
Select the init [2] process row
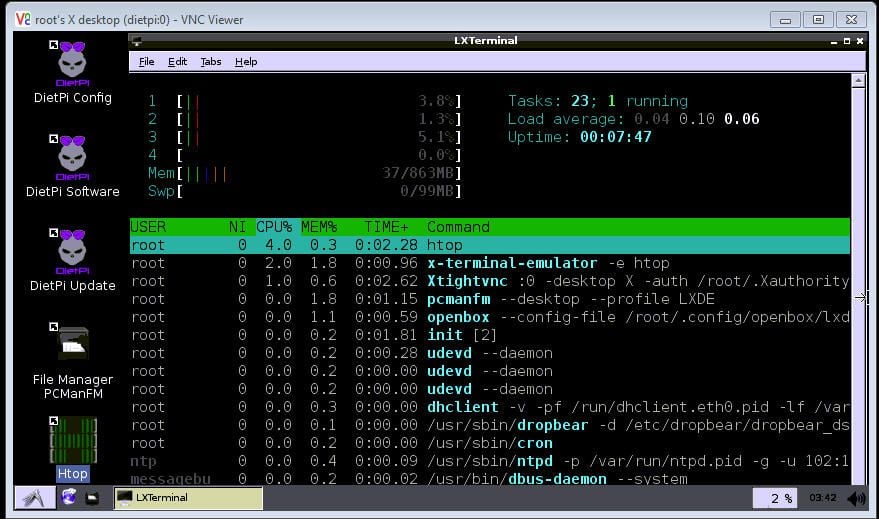point(490,335)
